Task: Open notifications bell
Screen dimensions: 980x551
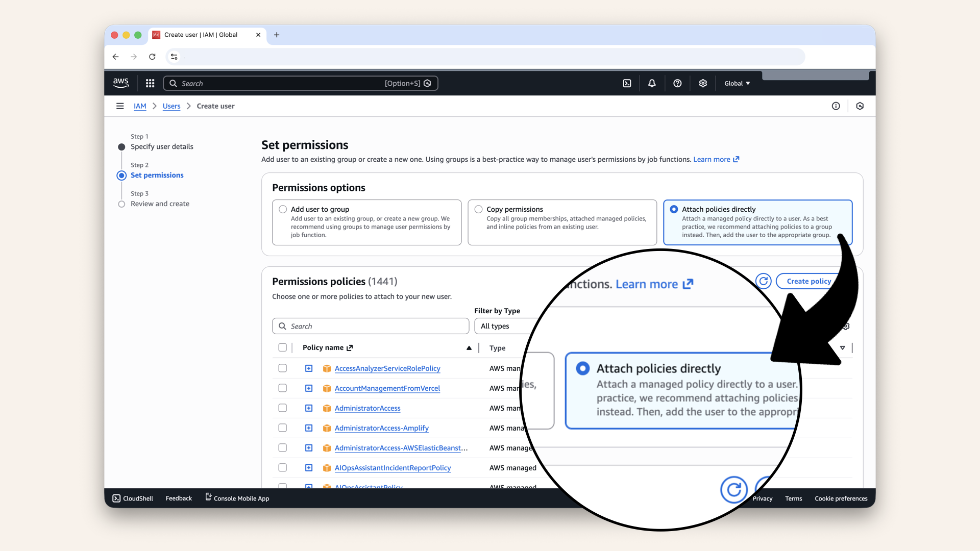Action: pyautogui.click(x=652, y=83)
